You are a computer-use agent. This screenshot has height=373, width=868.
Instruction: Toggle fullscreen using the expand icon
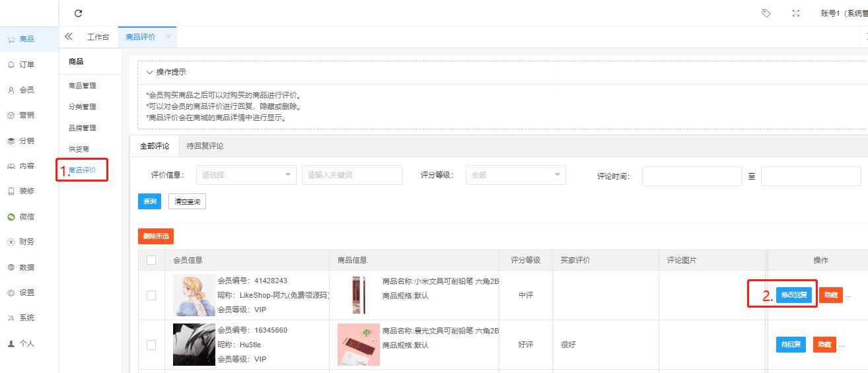796,13
